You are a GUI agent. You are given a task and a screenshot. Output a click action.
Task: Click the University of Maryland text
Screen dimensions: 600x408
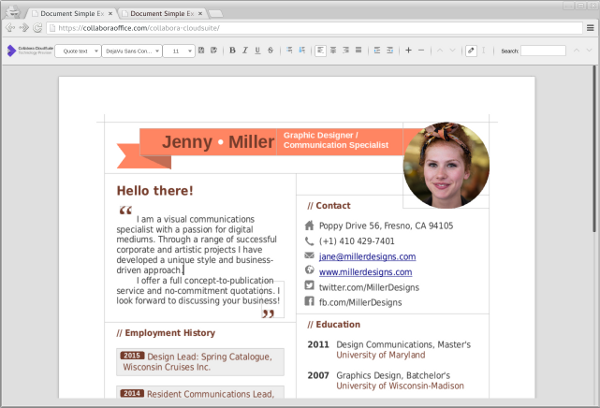click(x=381, y=355)
